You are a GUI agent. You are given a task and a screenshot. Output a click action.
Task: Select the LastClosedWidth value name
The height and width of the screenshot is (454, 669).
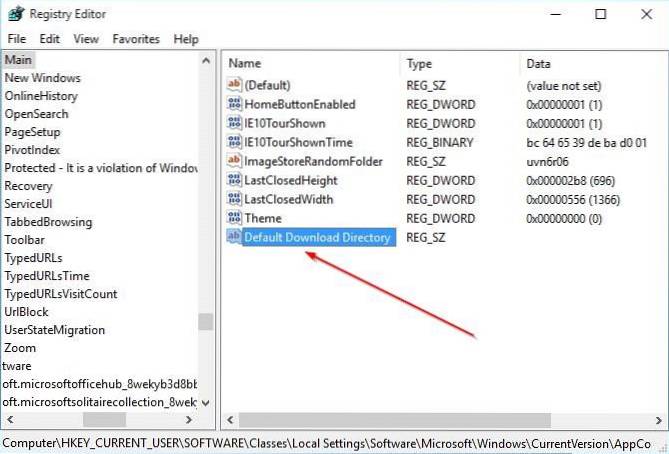tap(290, 200)
